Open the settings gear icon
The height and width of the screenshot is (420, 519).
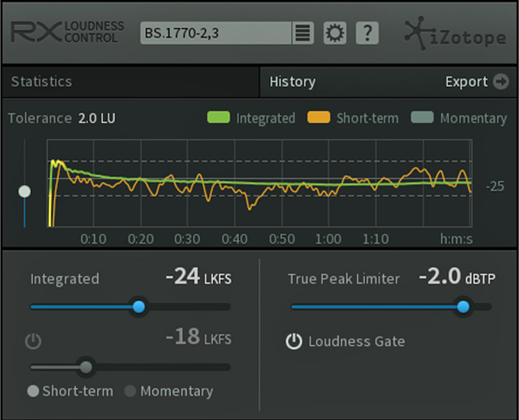(334, 33)
